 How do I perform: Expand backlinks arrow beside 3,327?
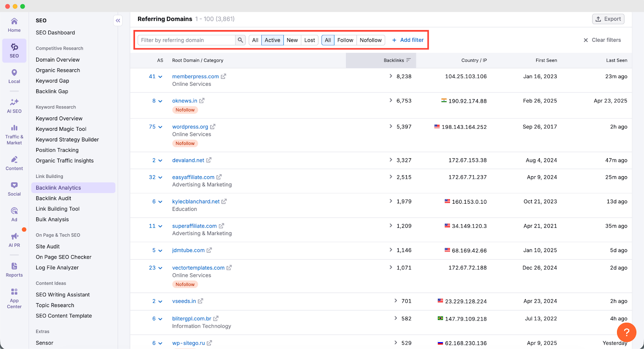pyautogui.click(x=391, y=160)
